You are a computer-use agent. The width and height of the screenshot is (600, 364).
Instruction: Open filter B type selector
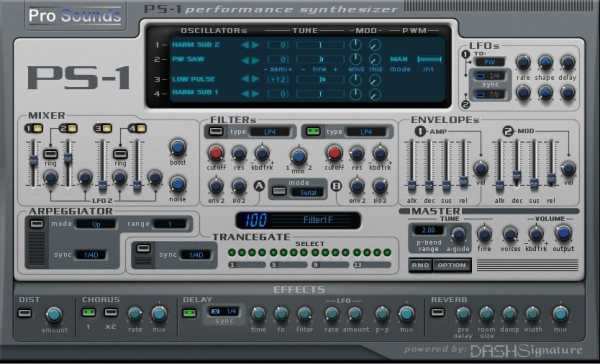click(366, 132)
